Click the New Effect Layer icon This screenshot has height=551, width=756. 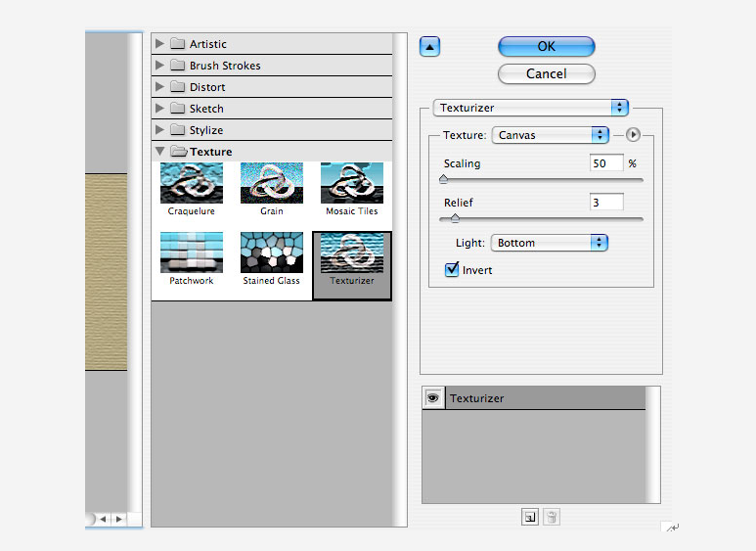pyautogui.click(x=530, y=517)
